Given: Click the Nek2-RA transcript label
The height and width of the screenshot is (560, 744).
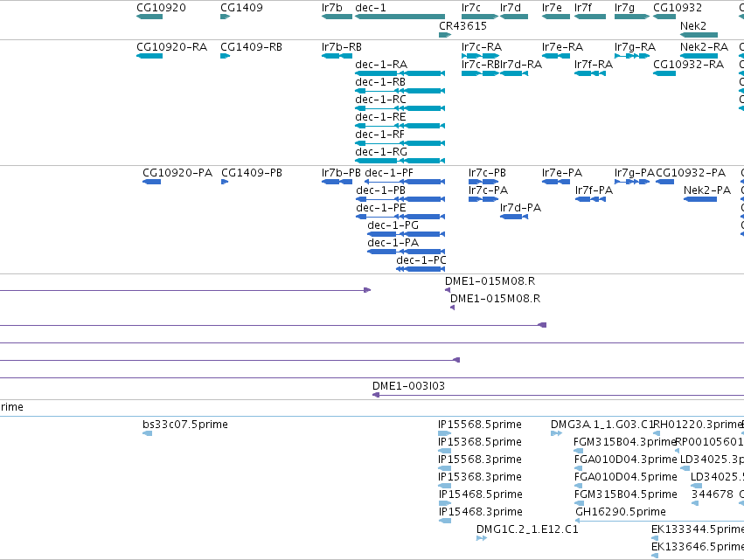Looking at the screenshot, I should (704, 47).
